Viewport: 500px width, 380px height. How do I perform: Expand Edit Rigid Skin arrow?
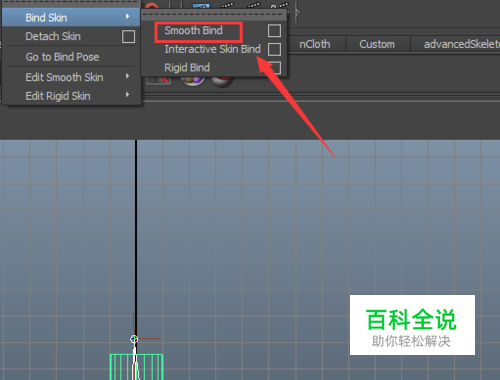coord(127,95)
